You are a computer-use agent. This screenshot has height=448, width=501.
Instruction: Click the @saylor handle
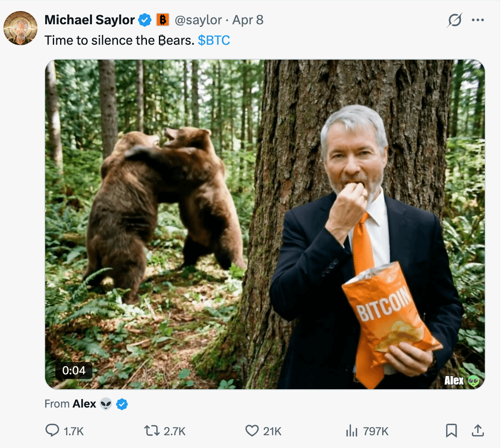point(198,20)
